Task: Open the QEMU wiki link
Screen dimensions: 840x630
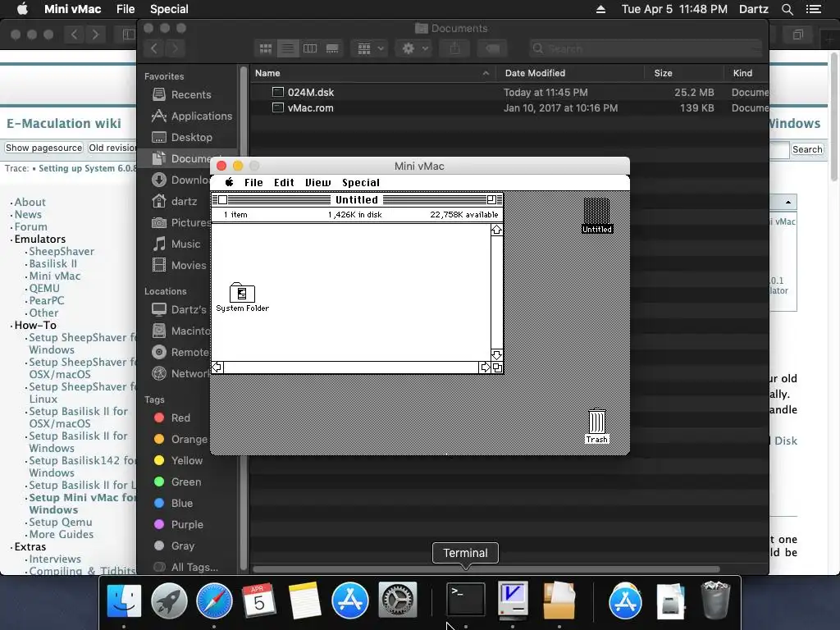Action: pyautogui.click(x=44, y=288)
